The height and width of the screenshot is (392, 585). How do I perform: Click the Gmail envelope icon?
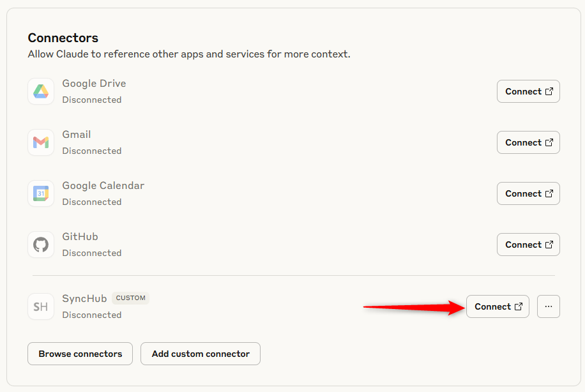click(41, 142)
